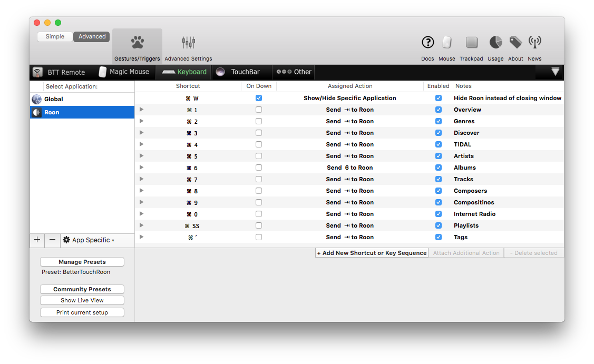Check On Down for ⌘ 6 shortcut
This screenshot has height=364, width=594.
click(259, 168)
